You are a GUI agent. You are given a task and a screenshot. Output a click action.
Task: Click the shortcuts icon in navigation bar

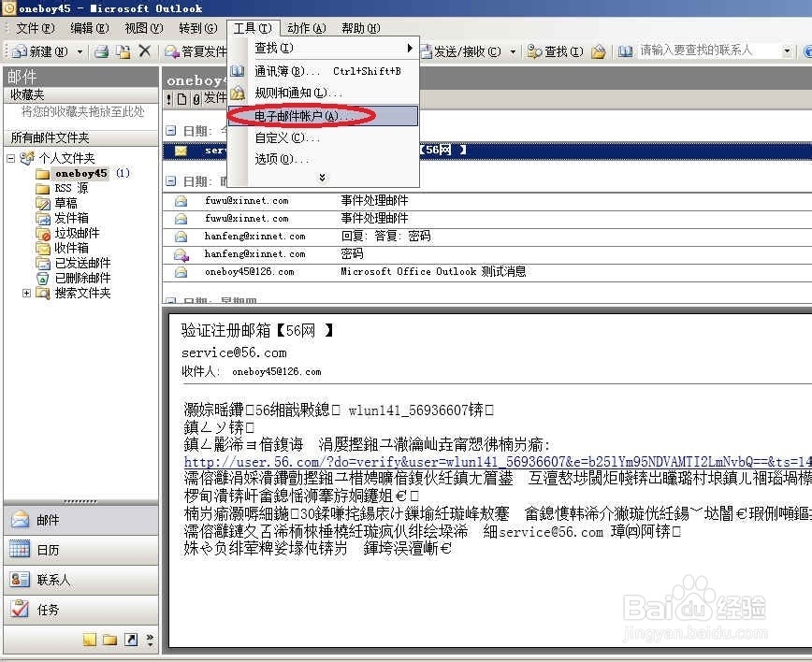point(131,640)
